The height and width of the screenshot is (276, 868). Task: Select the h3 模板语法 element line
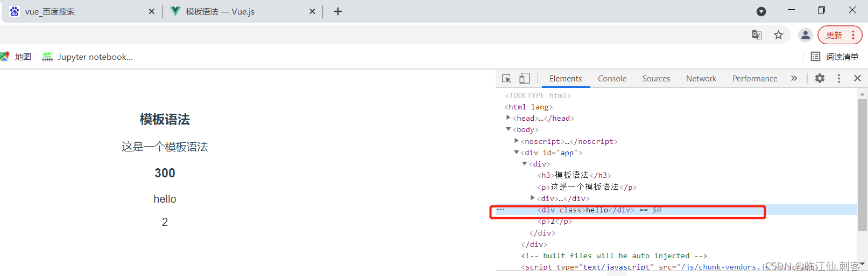574,175
